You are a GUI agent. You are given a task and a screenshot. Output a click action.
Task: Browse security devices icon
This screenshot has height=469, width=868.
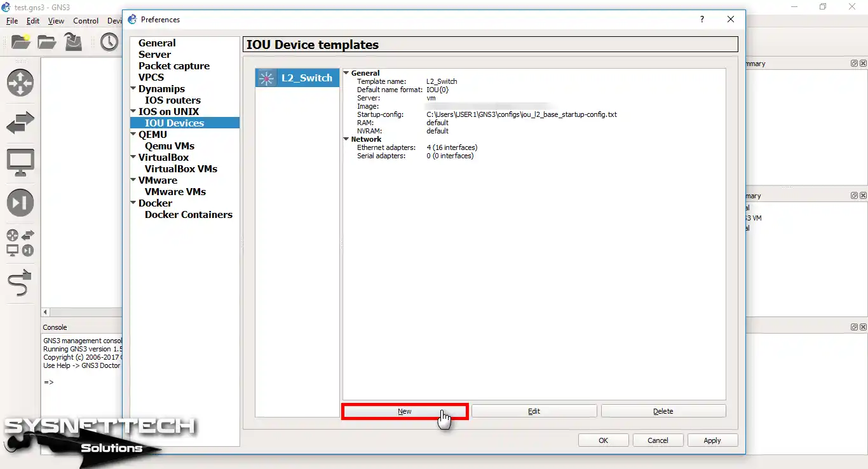(20, 203)
